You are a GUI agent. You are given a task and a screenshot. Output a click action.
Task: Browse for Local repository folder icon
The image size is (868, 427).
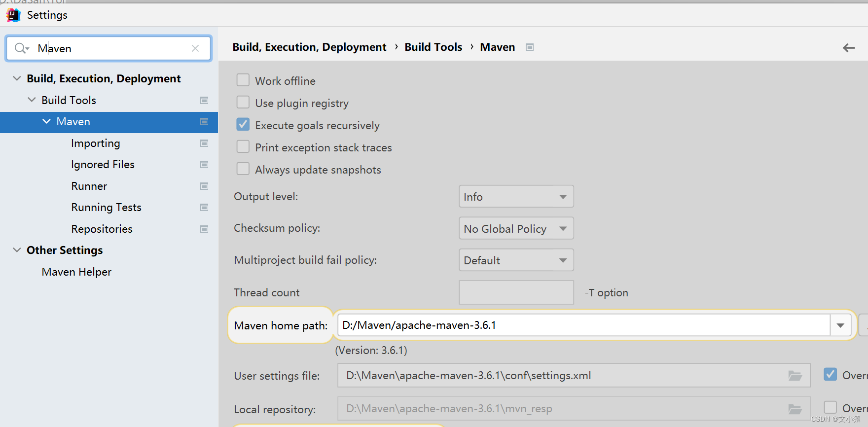point(795,409)
